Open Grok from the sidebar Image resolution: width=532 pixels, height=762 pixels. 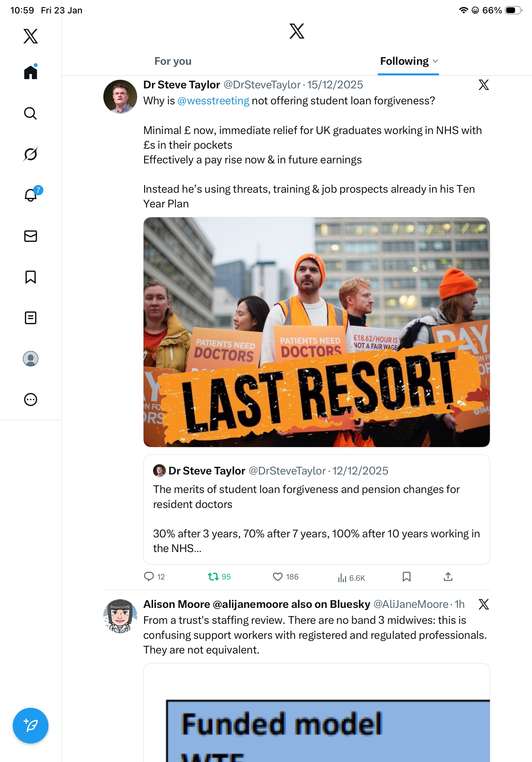[31, 154]
